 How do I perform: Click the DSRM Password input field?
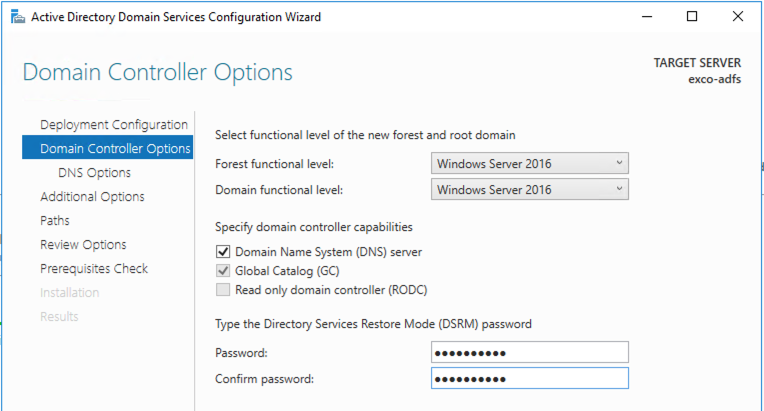[530, 353]
